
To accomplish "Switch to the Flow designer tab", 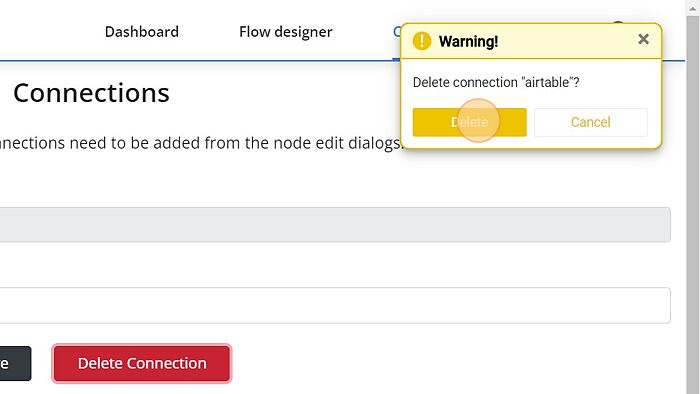I will (x=286, y=32).
